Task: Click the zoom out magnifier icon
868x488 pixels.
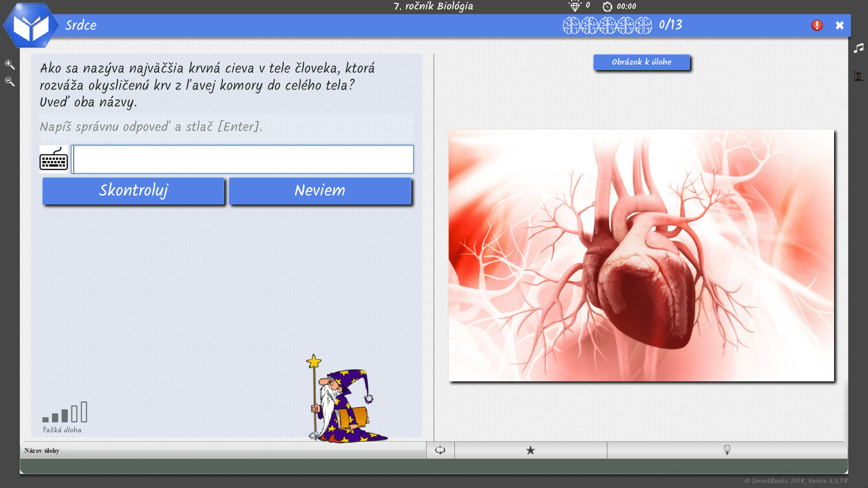Action: tap(9, 82)
